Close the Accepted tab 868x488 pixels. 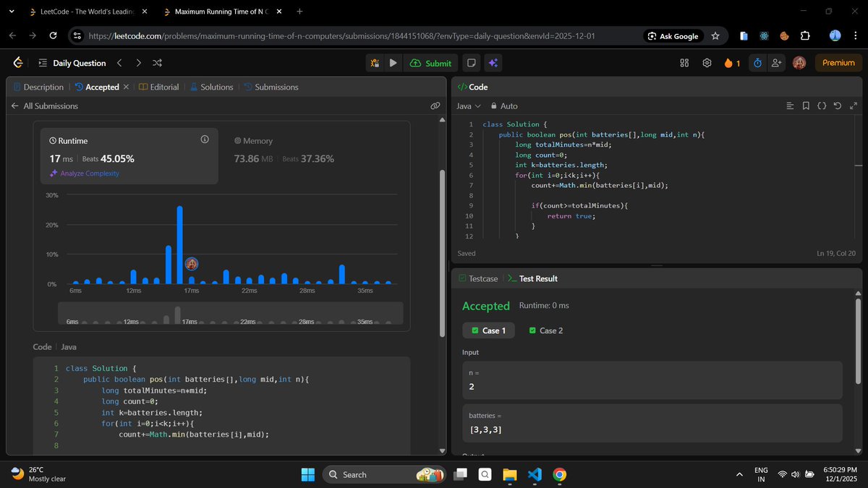pos(126,87)
